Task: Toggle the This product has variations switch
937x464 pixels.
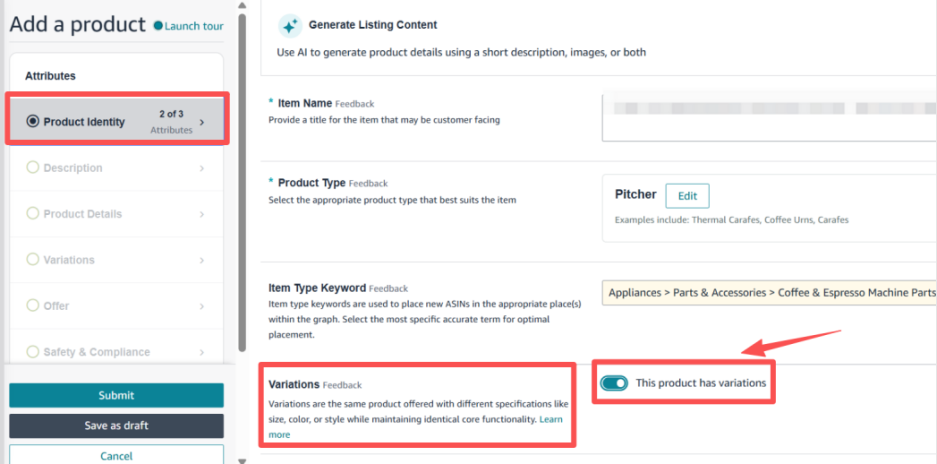Action: [x=614, y=383]
